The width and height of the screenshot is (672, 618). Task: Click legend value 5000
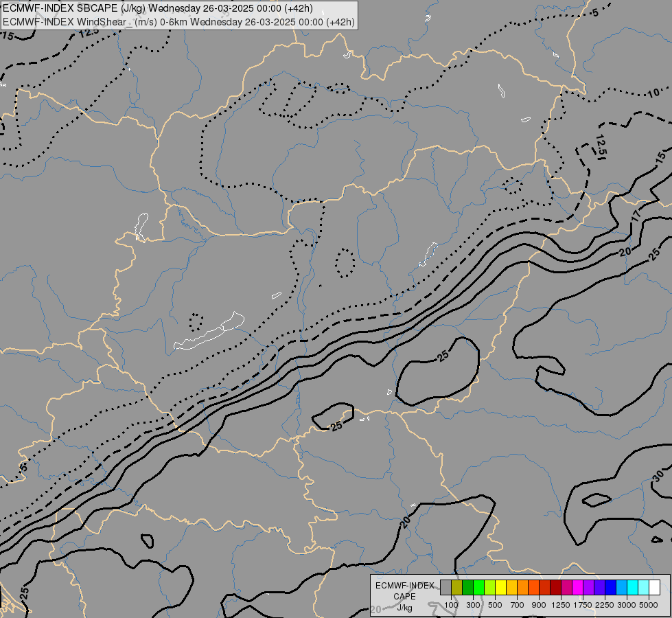[x=649, y=605]
